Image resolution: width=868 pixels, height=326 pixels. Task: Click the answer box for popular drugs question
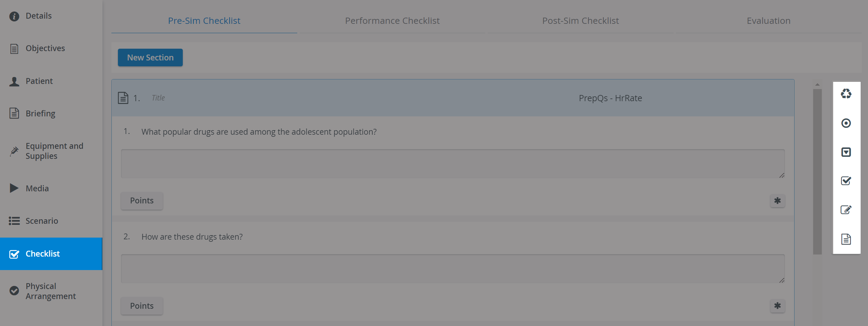pos(453,164)
